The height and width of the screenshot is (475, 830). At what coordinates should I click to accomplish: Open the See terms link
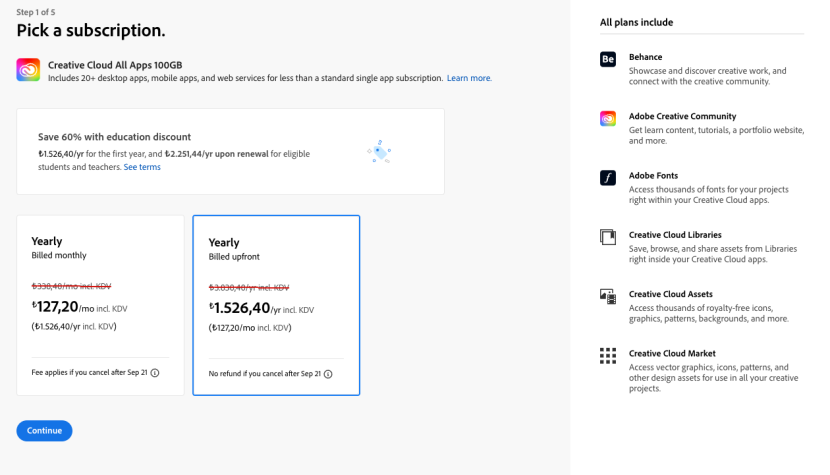tap(142, 167)
